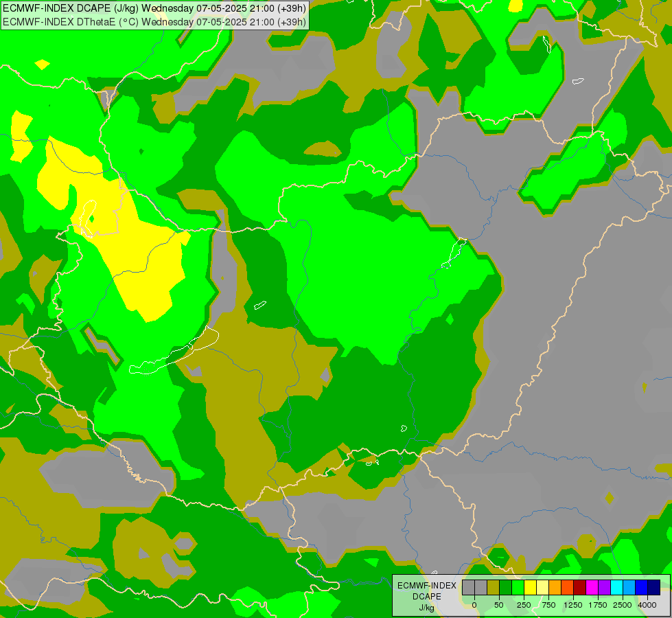Click the legend label '4000'
The width and height of the screenshot is (672, 618).
coord(647,605)
